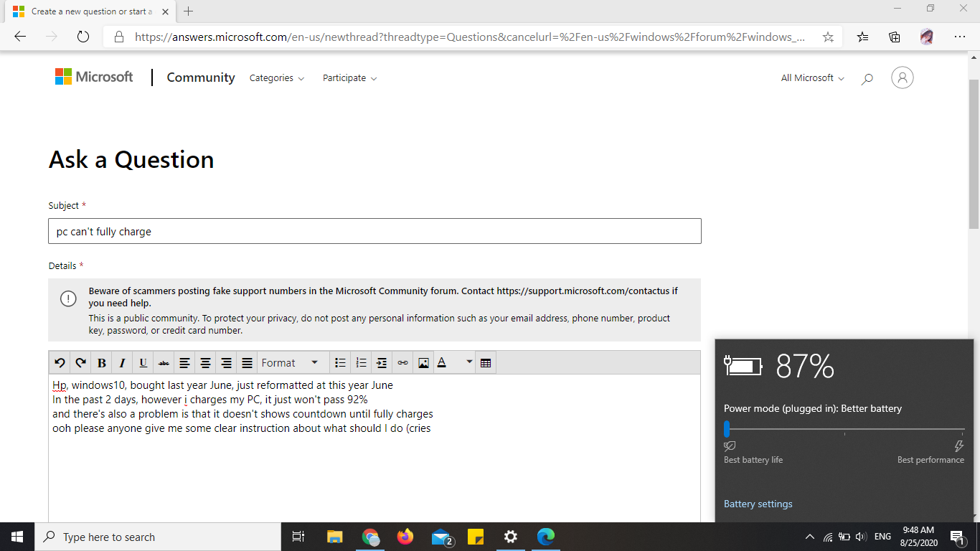980x551 pixels.
Task: Align text right in the editor
Action: 226,363
